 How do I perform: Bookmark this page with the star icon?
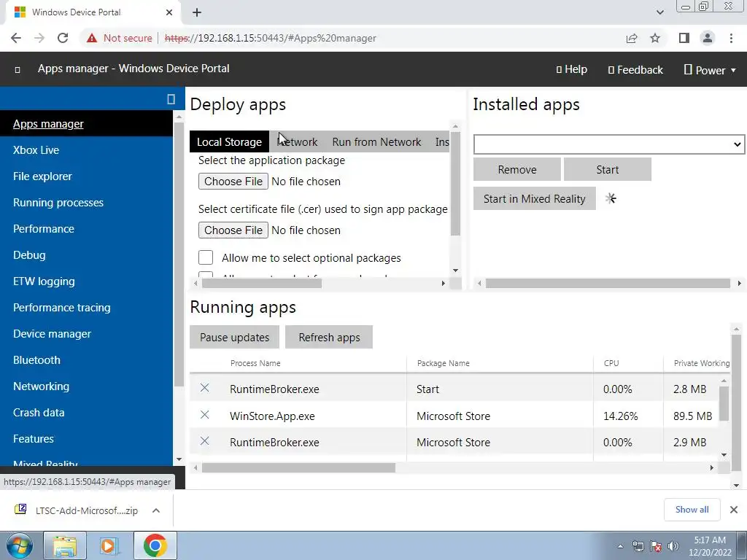click(655, 38)
